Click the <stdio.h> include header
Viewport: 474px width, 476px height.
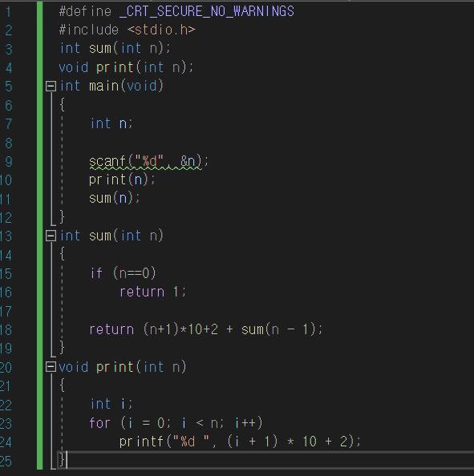[161, 30]
